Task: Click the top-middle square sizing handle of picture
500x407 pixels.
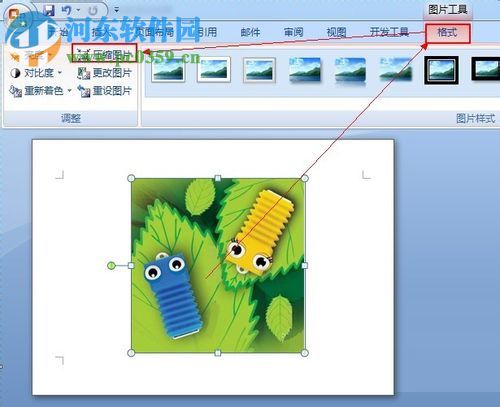Action: coord(218,178)
